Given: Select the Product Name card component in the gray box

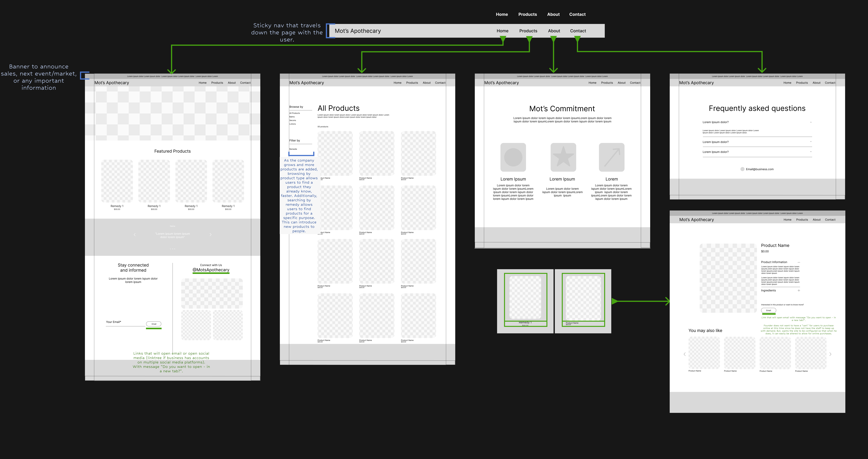Looking at the screenshot, I should [583, 300].
